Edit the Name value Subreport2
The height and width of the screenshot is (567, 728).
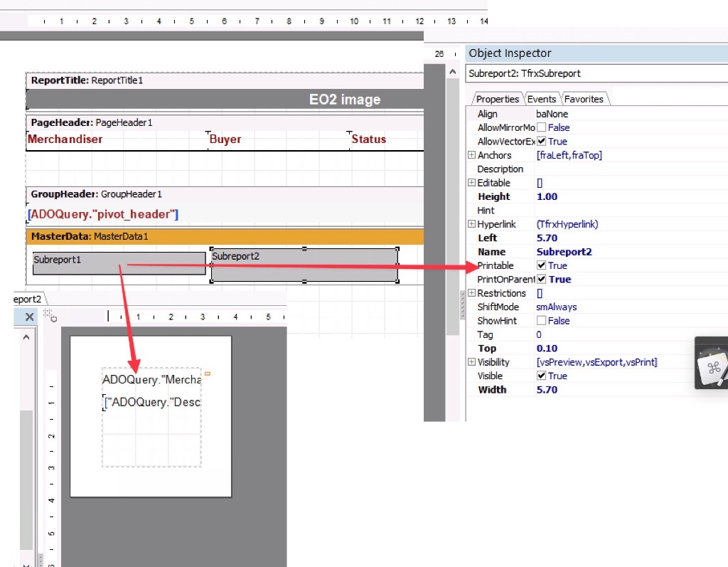pos(564,252)
